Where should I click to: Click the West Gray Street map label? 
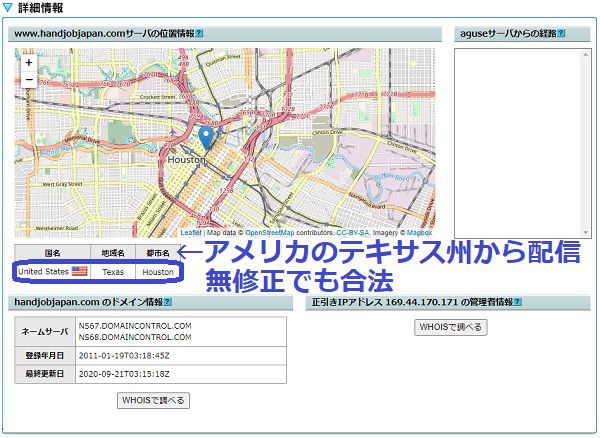click(x=62, y=184)
